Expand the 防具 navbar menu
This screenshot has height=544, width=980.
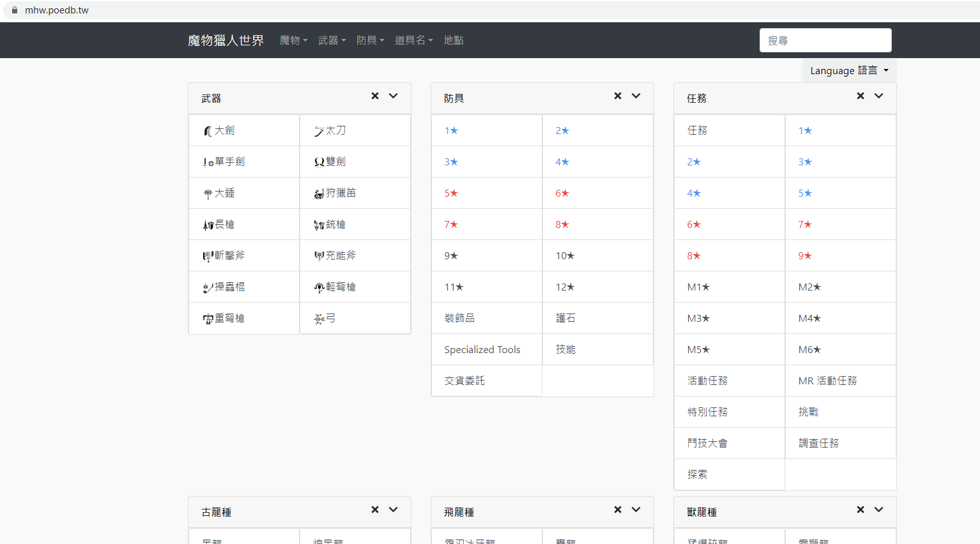pos(371,40)
